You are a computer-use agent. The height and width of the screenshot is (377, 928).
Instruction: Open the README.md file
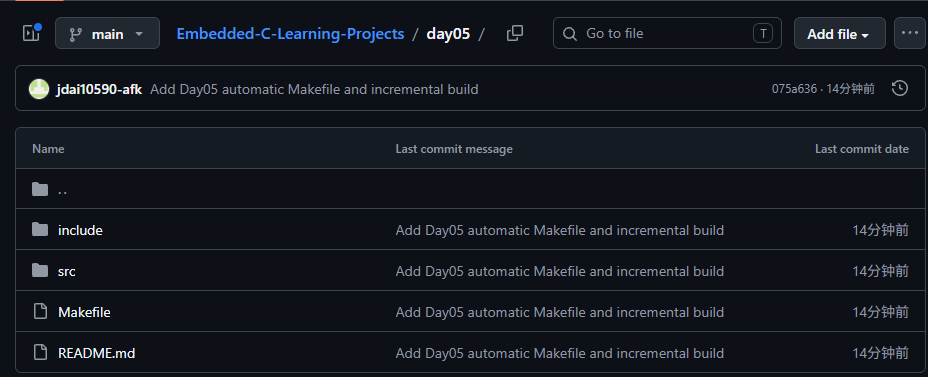[x=96, y=353]
